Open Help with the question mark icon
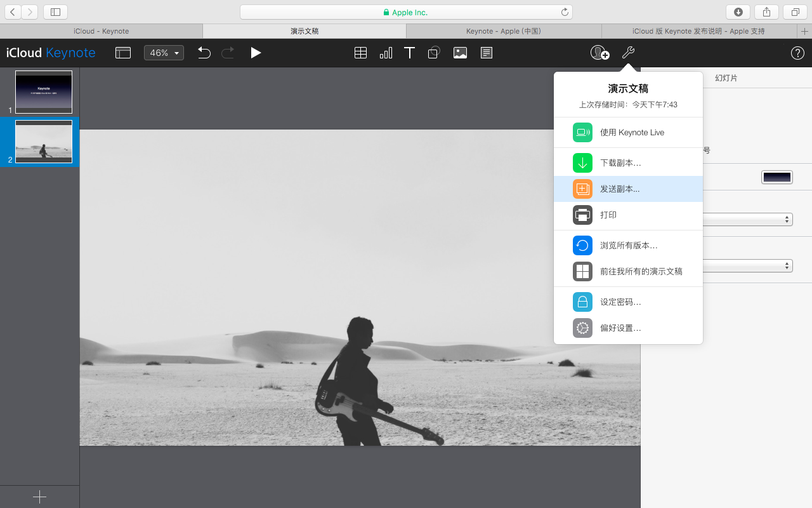Screen dimensions: 812x508 (797, 53)
